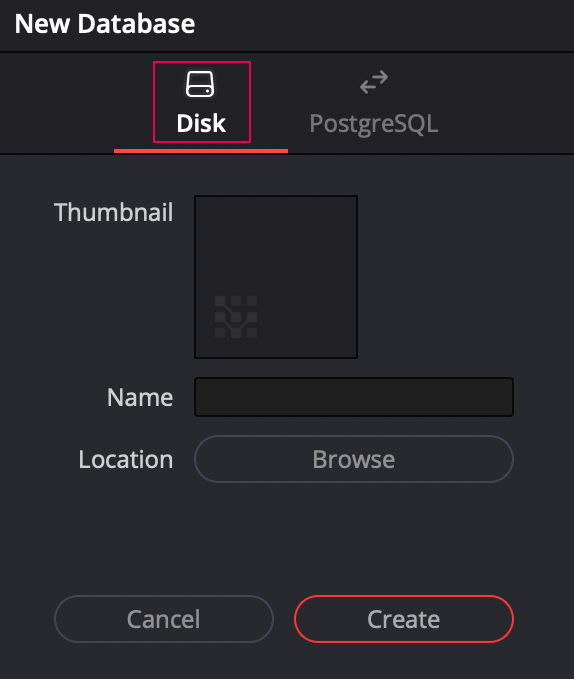Click Create to make the database

pyautogui.click(x=403, y=619)
